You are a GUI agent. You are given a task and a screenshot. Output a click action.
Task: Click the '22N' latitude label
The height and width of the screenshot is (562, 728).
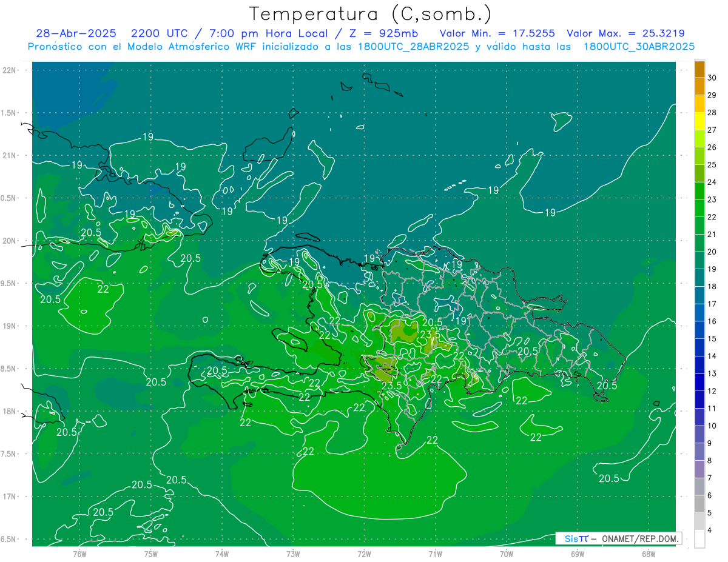[x=10, y=70]
